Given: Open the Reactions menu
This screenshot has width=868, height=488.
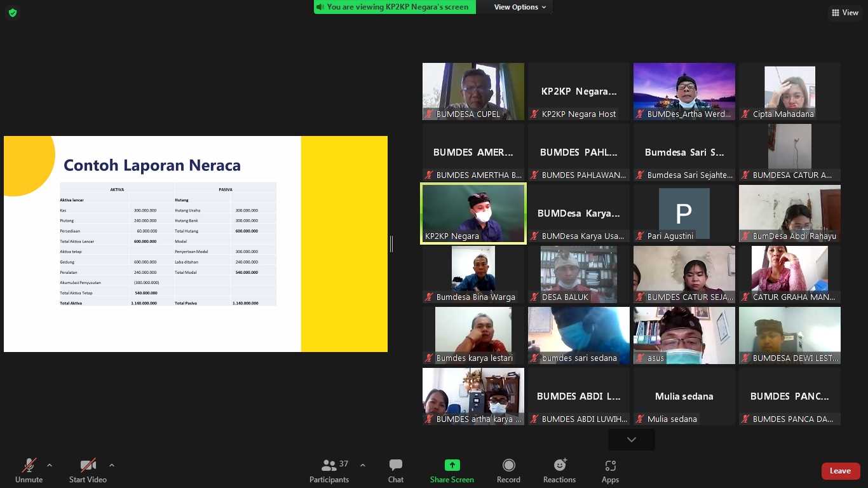Looking at the screenshot, I should [x=559, y=471].
